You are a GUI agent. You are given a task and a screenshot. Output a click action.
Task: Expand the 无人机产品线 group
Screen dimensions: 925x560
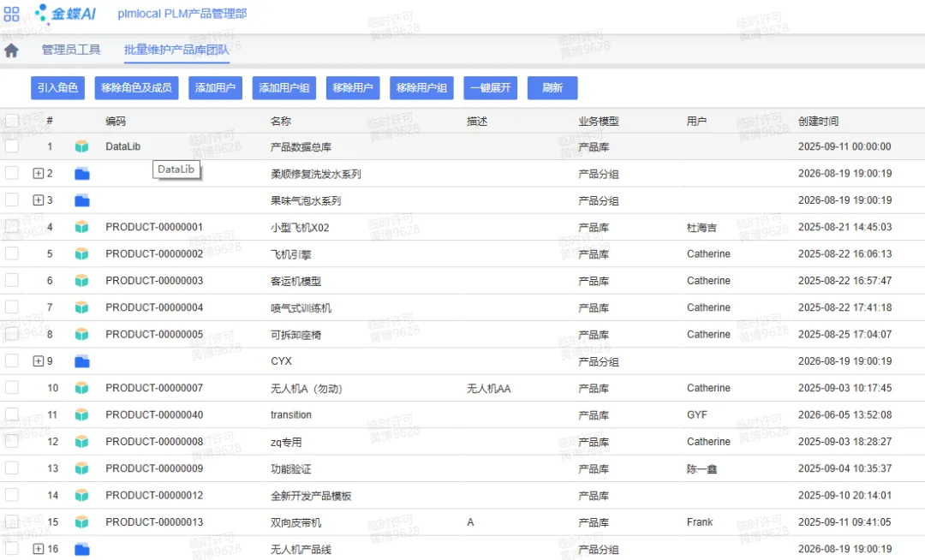click(x=39, y=549)
